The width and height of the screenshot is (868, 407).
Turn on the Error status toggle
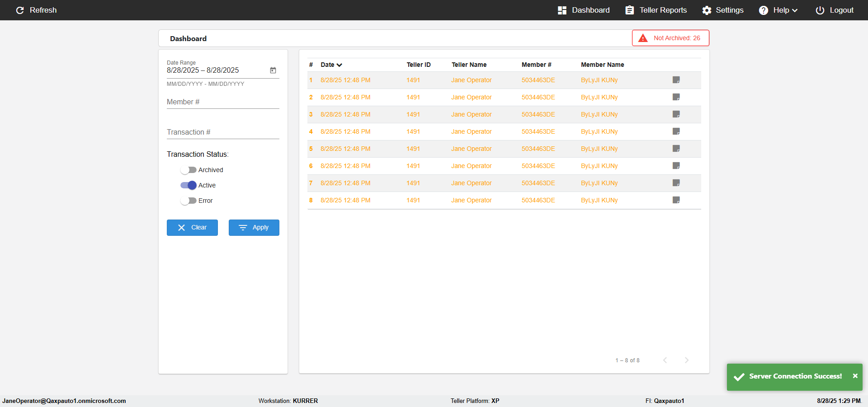click(x=188, y=201)
